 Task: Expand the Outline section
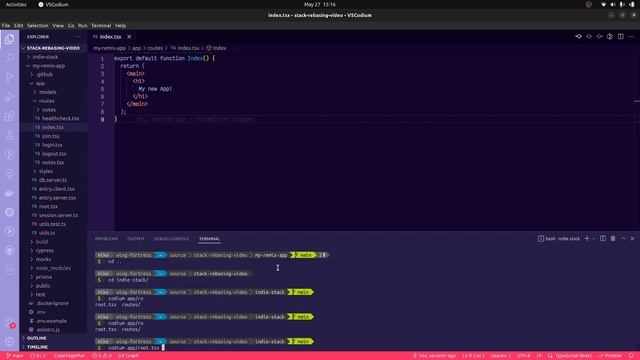coord(36,338)
